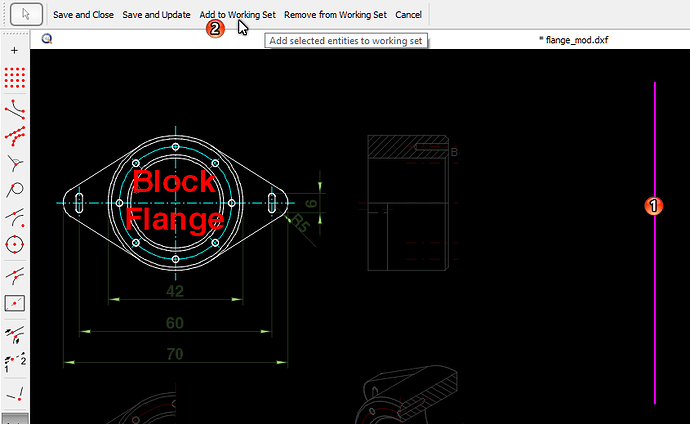Screen dimensions: 690x424
Task: Toggle snap on entity points icon
Action: tap(15, 136)
